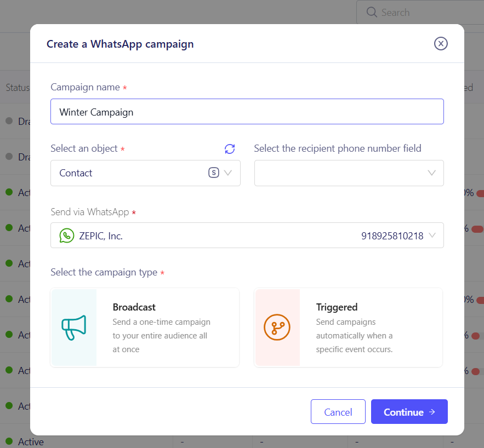The height and width of the screenshot is (448, 484).
Task: Click the ZEPIC, Inc. account name
Action: [x=99, y=236]
